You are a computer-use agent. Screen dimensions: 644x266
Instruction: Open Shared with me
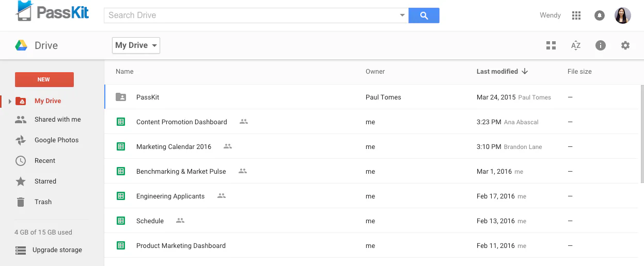[58, 120]
